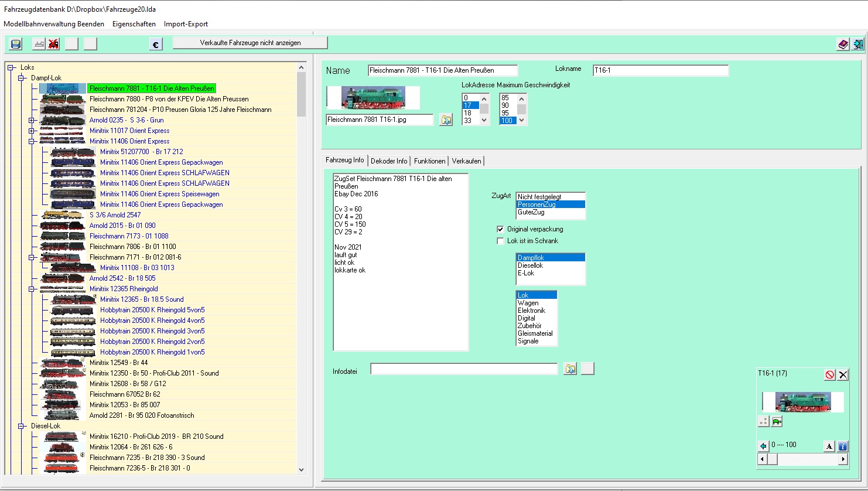Click the 'A' icon in T16-1 panel
The image size is (868, 491).
pos(829,446)
